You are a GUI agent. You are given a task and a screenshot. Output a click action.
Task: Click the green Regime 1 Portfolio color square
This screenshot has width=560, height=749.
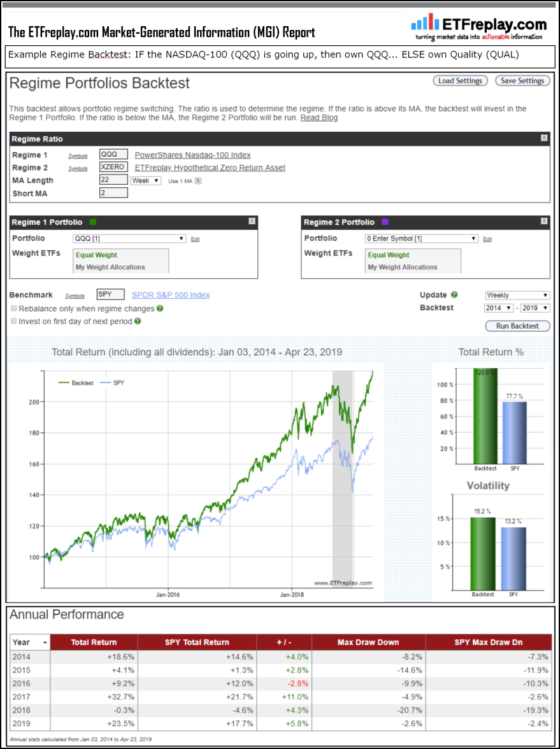pos(93,222)
